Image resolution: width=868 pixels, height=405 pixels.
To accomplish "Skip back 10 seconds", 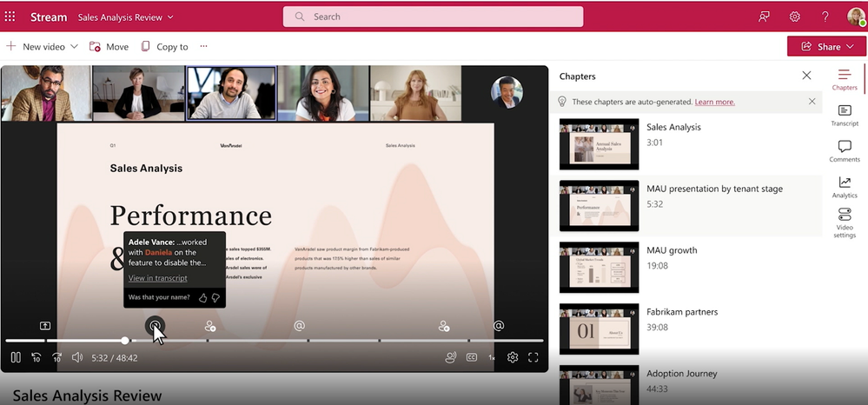I will pyautogui.click(x=36, y=357).
